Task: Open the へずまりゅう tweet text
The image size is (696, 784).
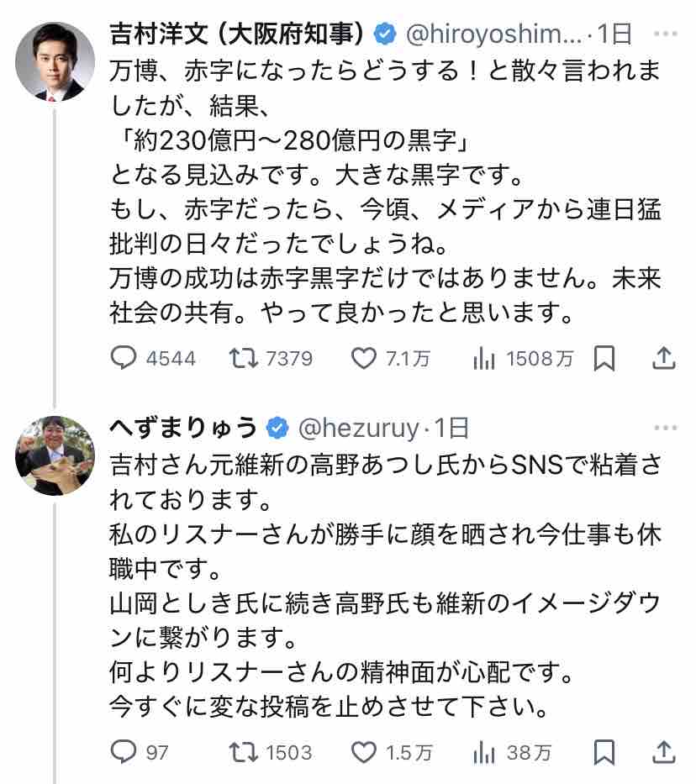Action: [385, 586]
